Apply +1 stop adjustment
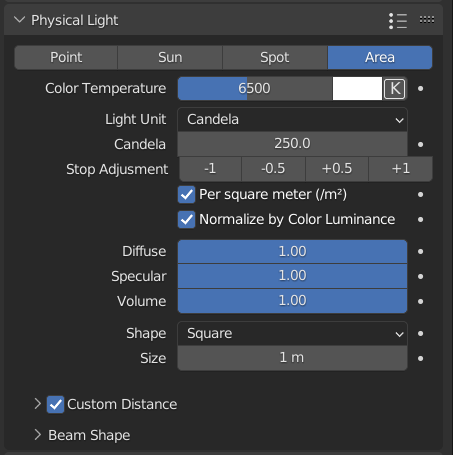The height and width of the screenshot is (455, 453). coord(401,169)
